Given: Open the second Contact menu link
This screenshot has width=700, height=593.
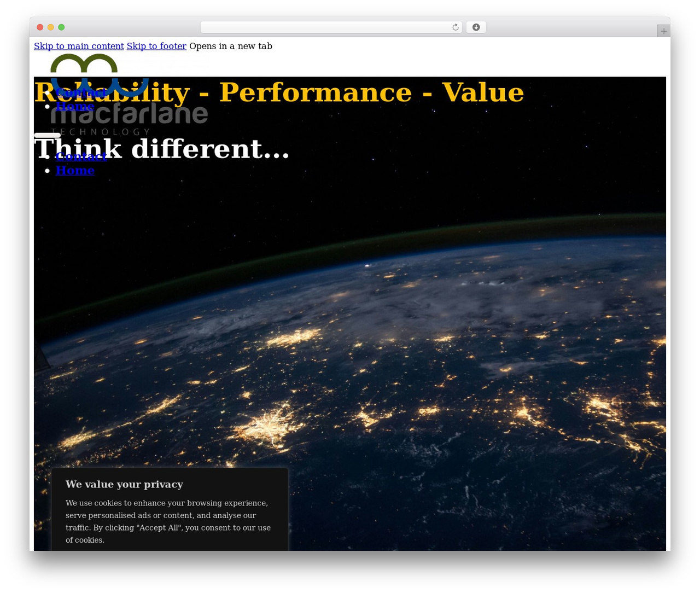Looking at the screenshot, I should point(81,156).
